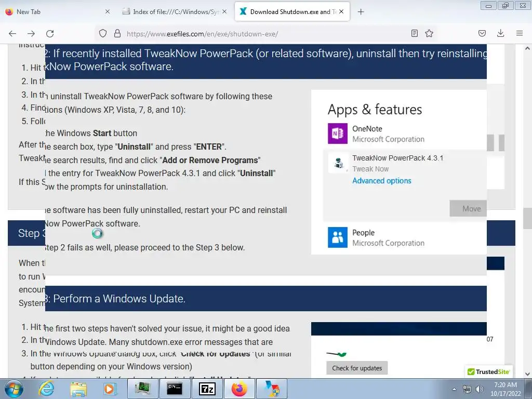Open the Firefox hamburger application menu
Viewport: 532px width, 399px height.
[520, 33]
